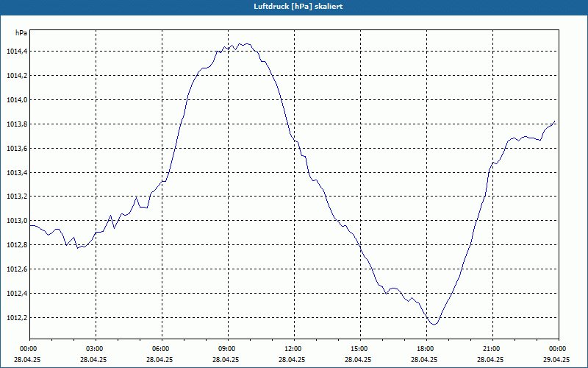Select the chart title 'Luftdruck [hPa] skaliert'

pos(298,7)
